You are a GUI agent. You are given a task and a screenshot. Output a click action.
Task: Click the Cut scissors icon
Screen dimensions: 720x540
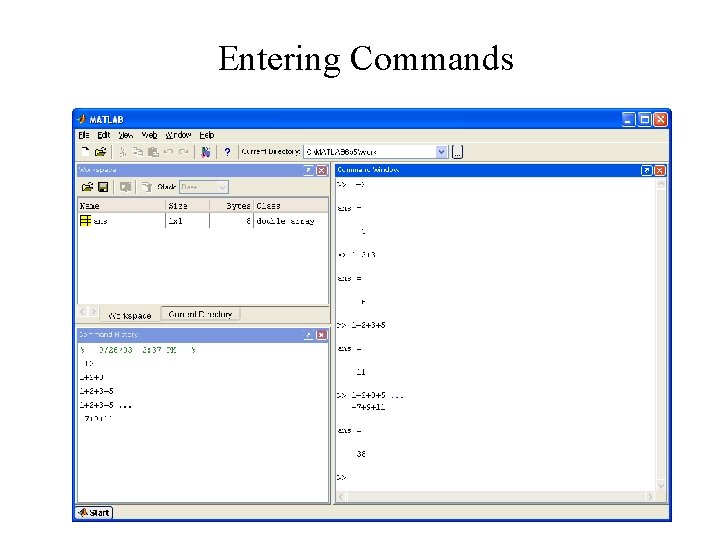(123, 152)
